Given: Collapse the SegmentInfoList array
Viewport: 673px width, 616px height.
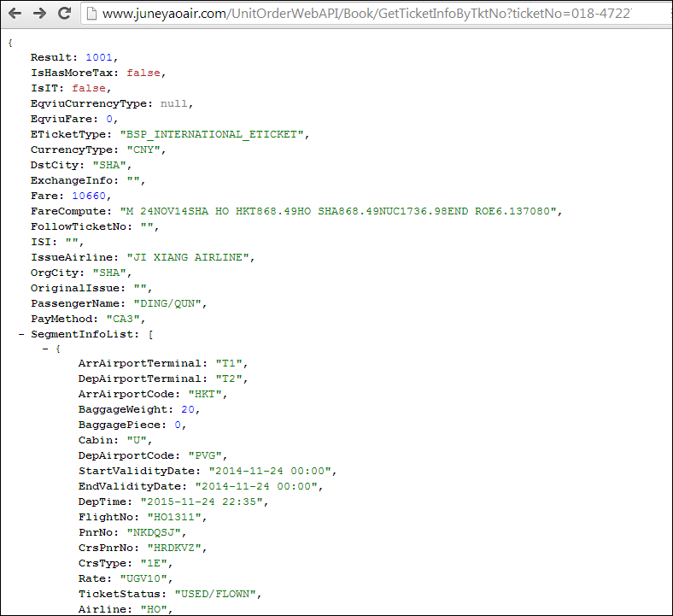Looking at the screenshot, I should click(x=21, y=334).
